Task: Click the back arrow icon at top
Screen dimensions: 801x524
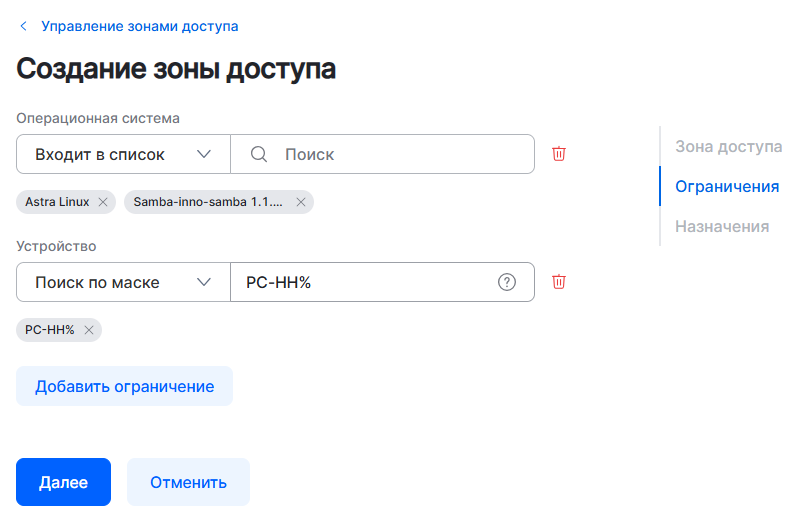Action: coord(24,26)
